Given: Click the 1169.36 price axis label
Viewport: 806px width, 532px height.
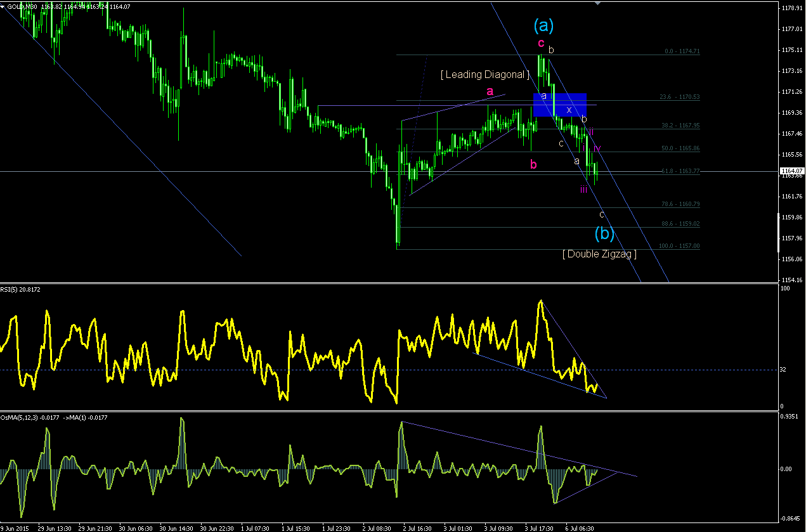Looking at the screenshot, I should [x=792, y=113].
